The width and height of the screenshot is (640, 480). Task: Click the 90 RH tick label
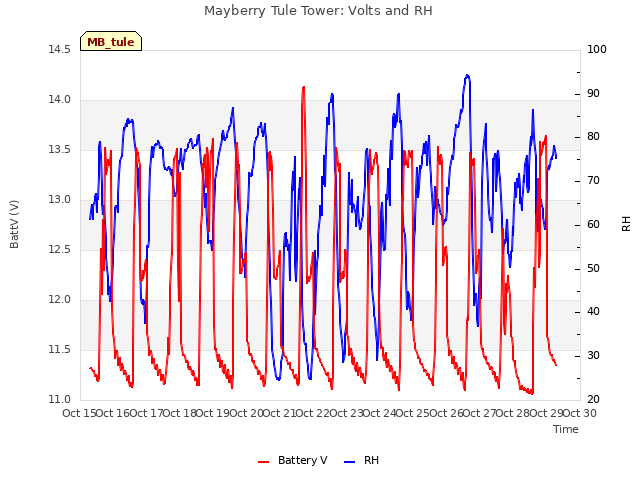593,93
